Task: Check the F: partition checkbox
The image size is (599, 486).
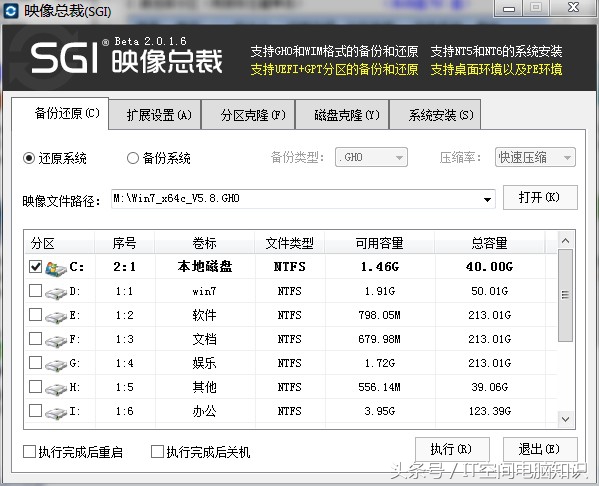Action: 36,339
